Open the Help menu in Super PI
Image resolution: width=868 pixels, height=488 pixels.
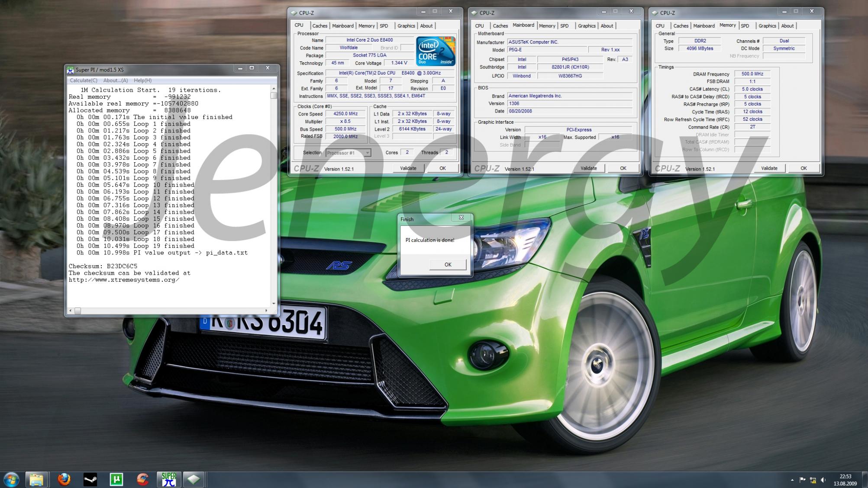pyautogui.click(x=142, y=80)
